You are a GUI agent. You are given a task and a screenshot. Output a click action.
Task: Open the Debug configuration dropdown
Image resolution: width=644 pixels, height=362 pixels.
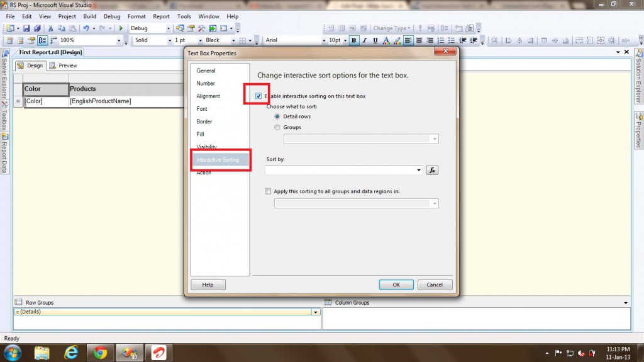coord(168,28)
